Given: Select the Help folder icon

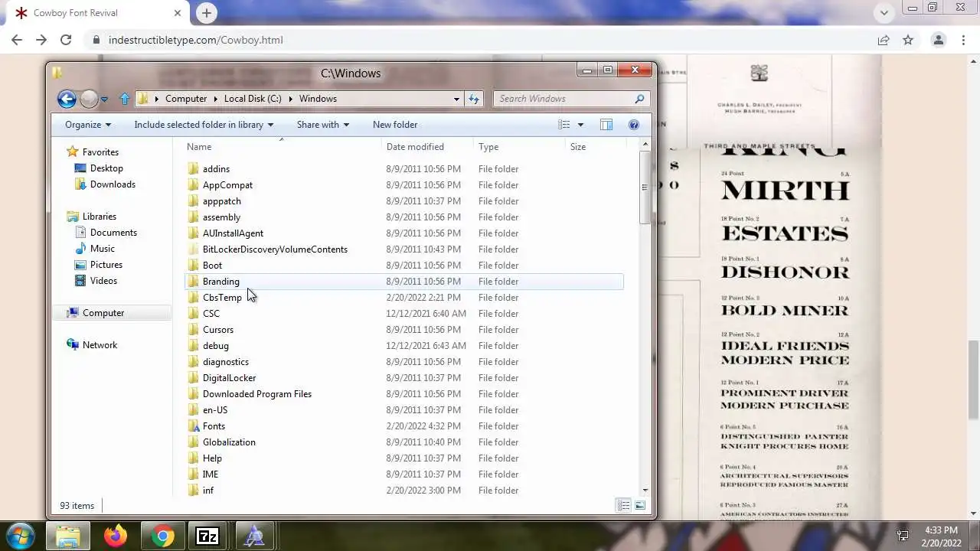Looking at the screenshot, I should [193, 458].
